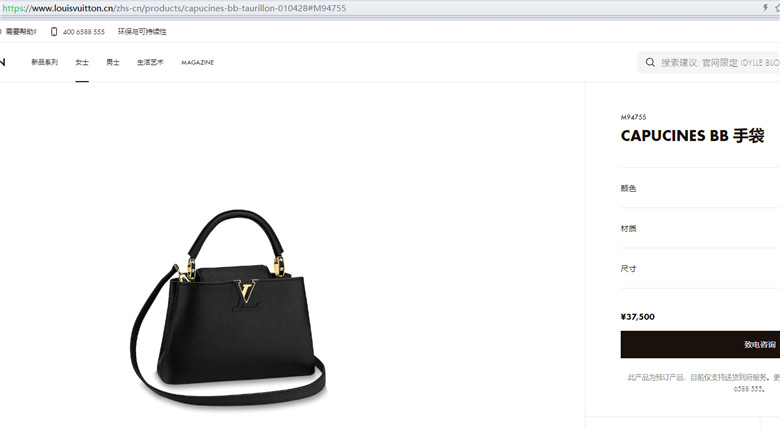The image size is (780, 429).
Task: Click the browser address bar URL
Action: 174,8
